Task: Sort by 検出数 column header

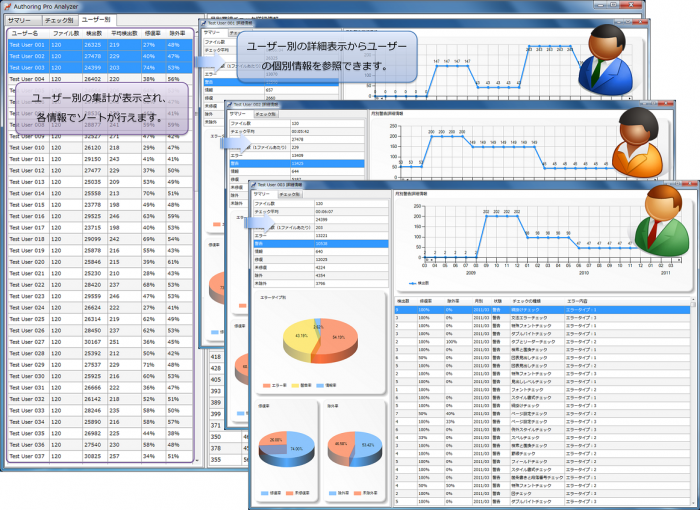Action: [x=92, y=34]
